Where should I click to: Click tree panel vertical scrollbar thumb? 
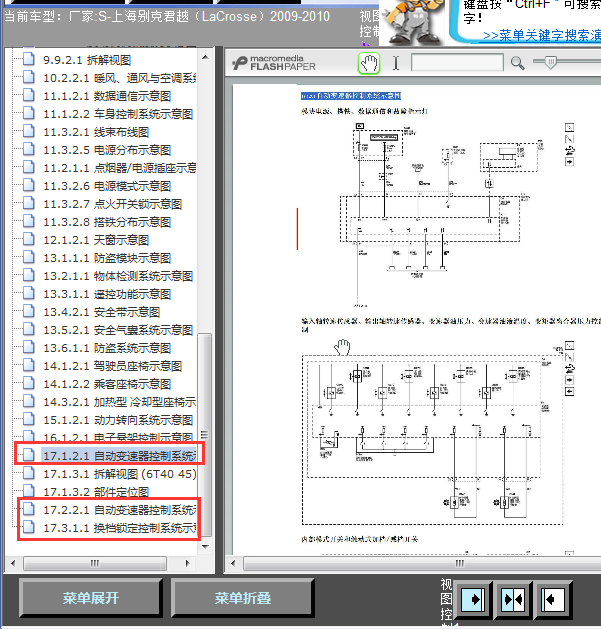(x=205, y=435)
